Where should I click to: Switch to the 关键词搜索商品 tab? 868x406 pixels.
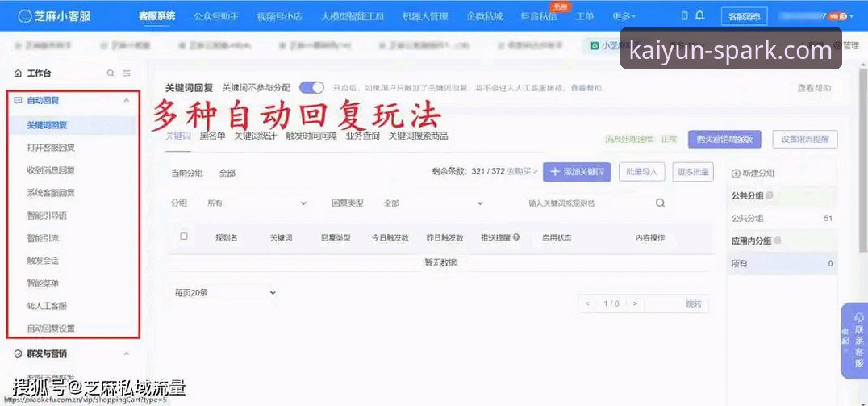418,136
